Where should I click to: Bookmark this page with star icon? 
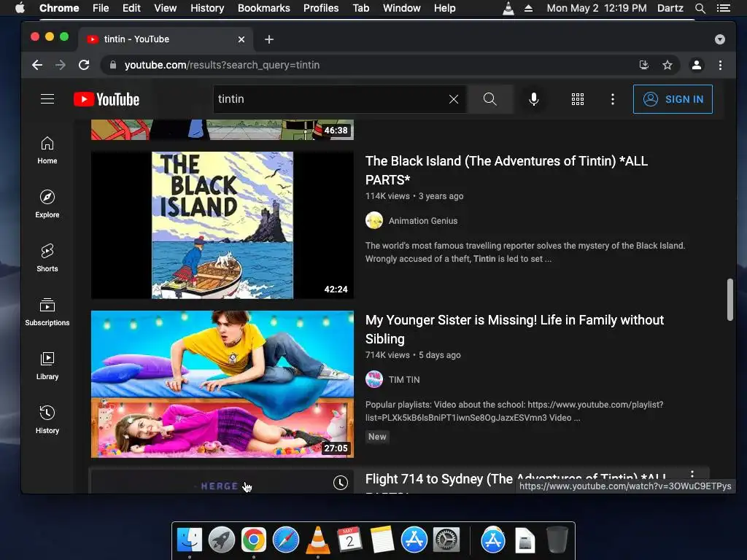[667, 65]
